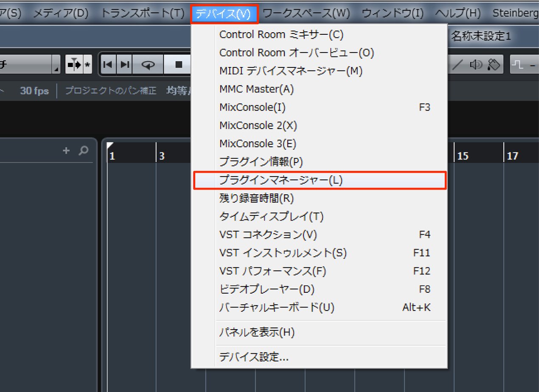
Task: Open the メディア(D) menu
Action: click(60, 13)
